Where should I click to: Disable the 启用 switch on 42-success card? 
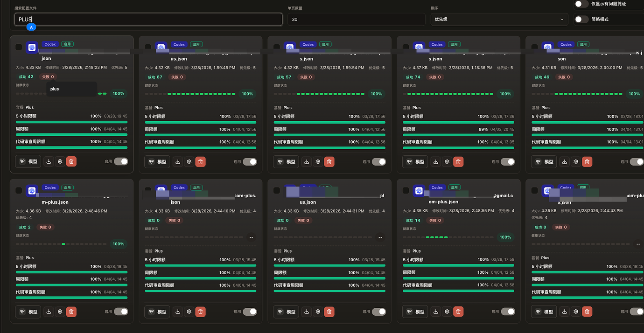[x=121, y=161]
